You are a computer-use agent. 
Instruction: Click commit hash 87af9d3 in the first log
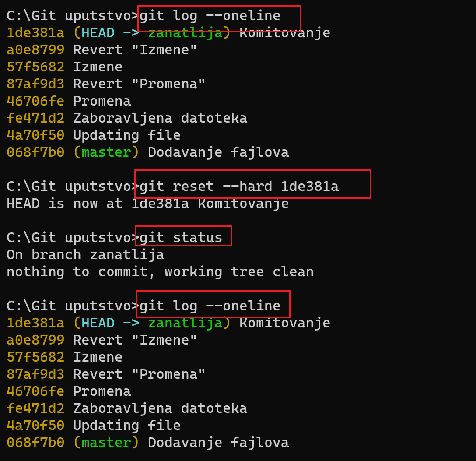tap(35, 84)
